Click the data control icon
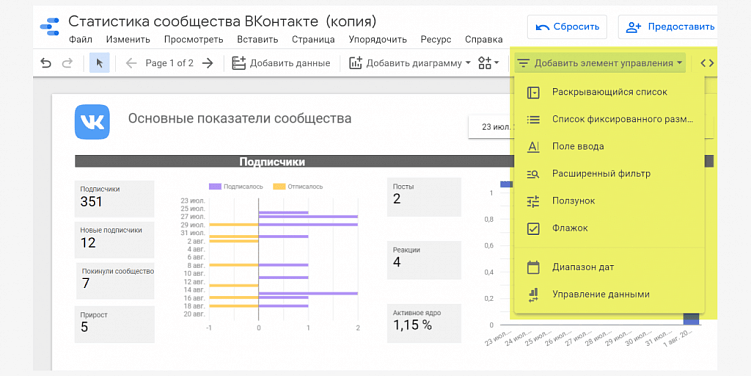Screen dimensions: 751x376 533,295
